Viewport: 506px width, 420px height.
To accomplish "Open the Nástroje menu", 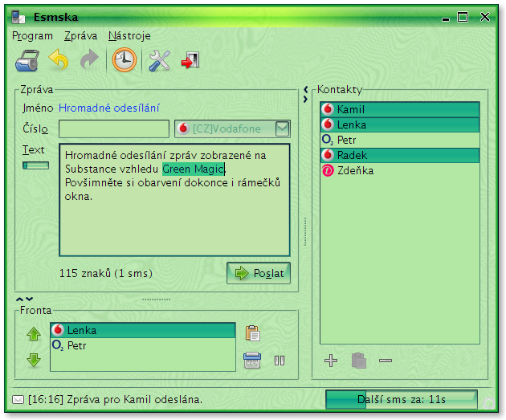I will click(x=129, y=36).
